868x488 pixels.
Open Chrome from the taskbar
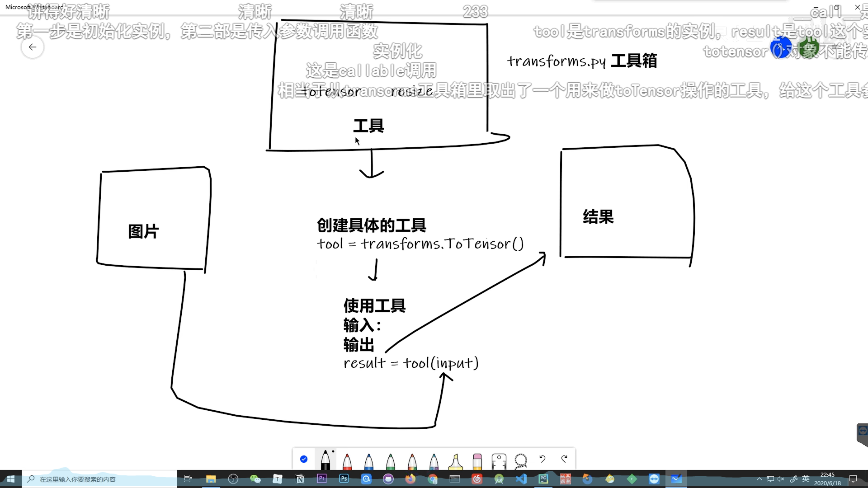433,479
